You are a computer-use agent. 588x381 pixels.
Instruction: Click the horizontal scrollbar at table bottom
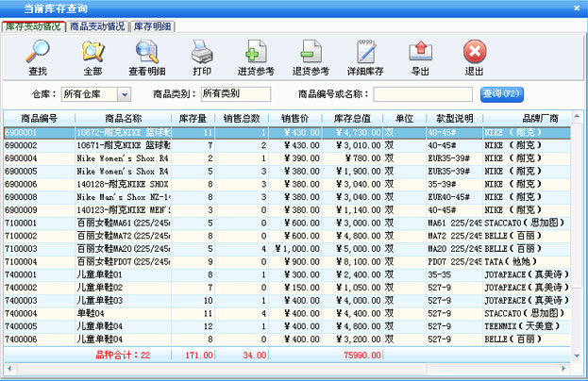click(283, 368)
